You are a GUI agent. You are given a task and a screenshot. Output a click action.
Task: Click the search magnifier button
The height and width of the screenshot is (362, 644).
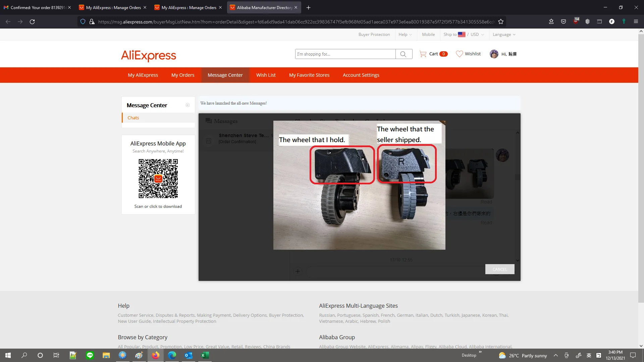pyautogui.click(x=404, y=54)
